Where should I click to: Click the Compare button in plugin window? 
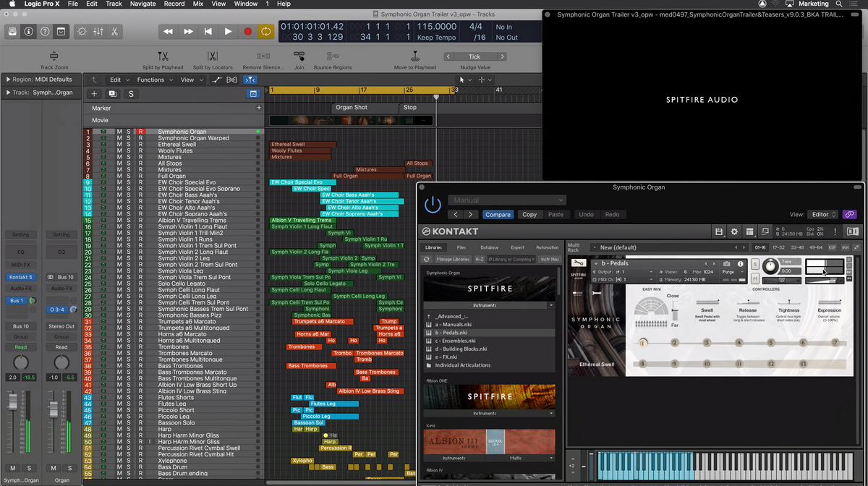(x=498, y=215)
